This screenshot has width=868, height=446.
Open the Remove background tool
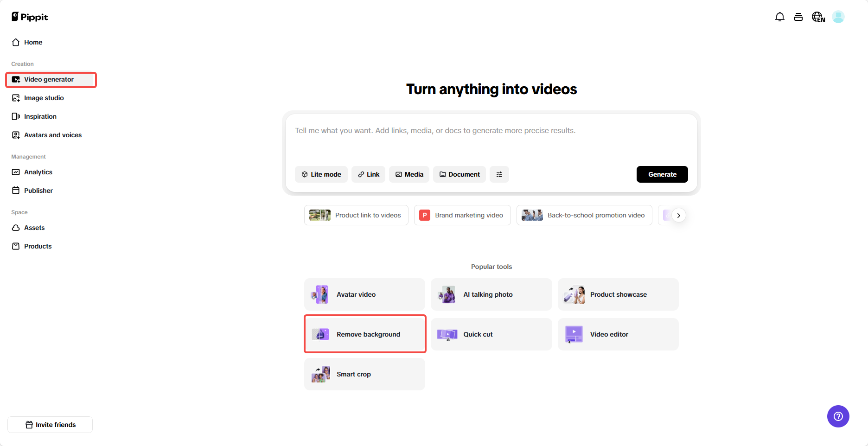(x=364, y=334)
